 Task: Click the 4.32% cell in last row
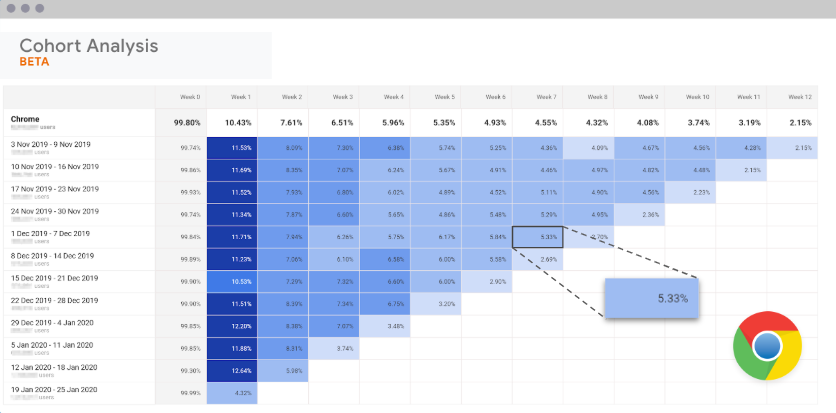coord(232,392)
